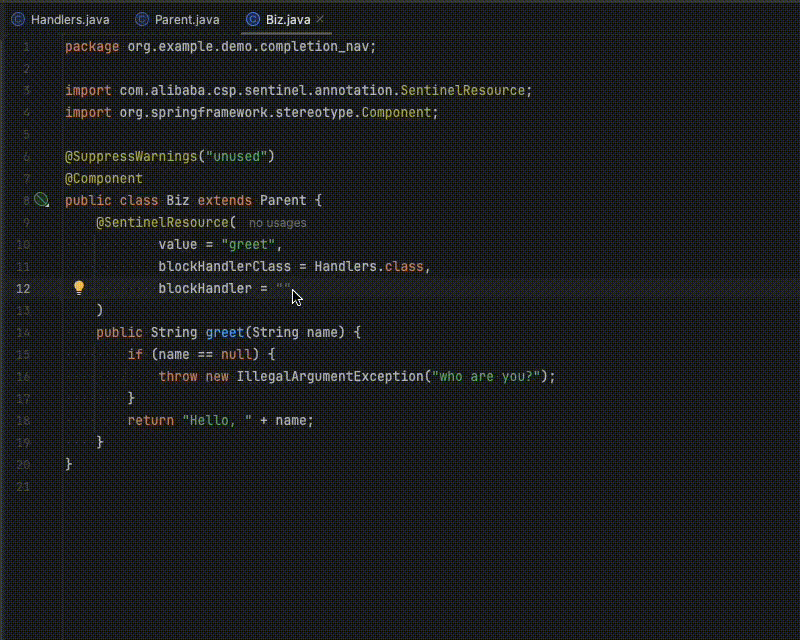Switch to the Parent.java tab

tap(185, 18)
